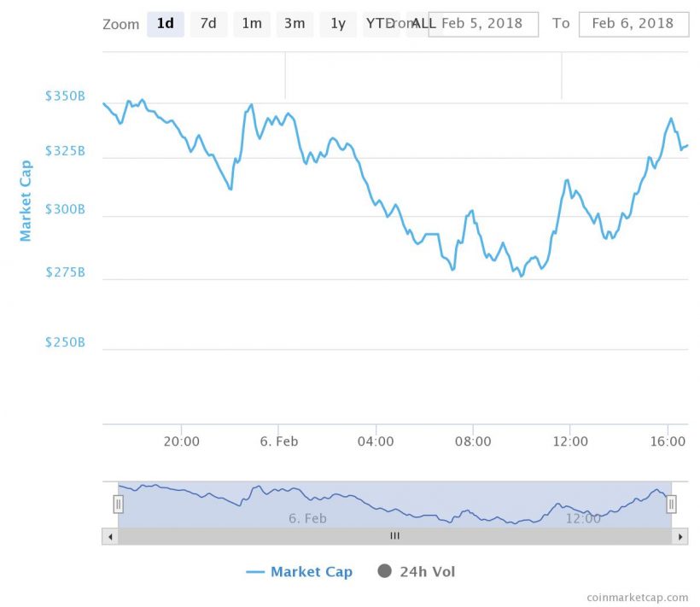Click the grey 24h Vol circle icon
This screenshot has height=607, width=700.
[x=385, y=571]
